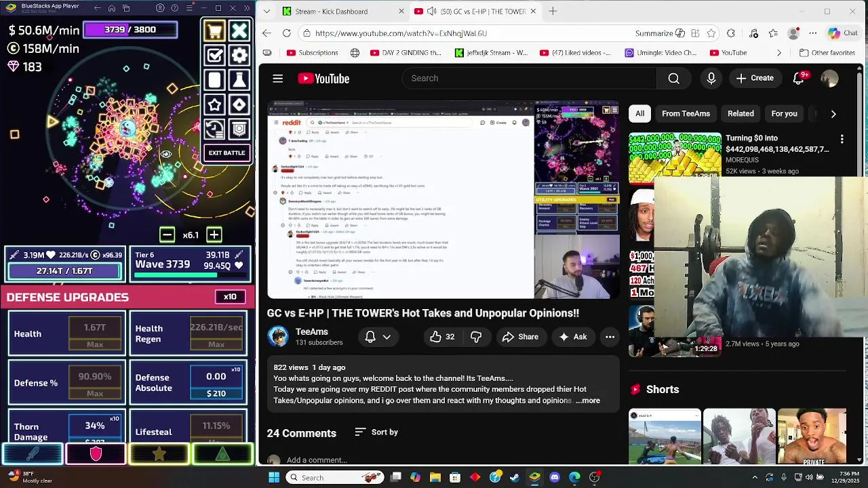868x488 pixels.
Task: Open Ask AI button on video
Action: (573, 337)
